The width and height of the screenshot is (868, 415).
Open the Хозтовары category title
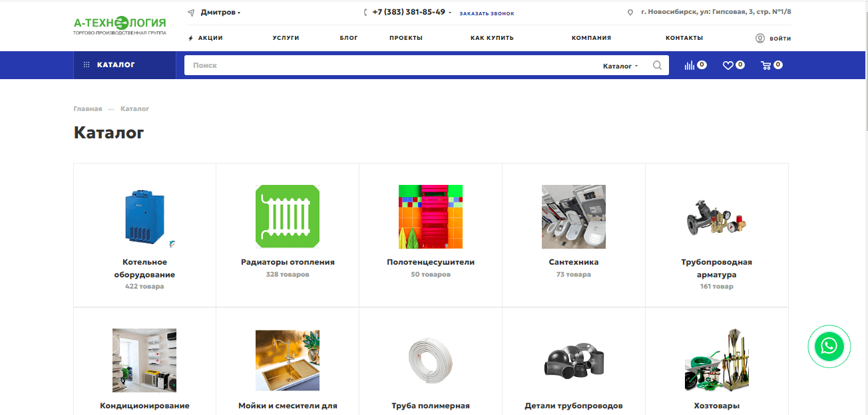(x=717, y=406)
